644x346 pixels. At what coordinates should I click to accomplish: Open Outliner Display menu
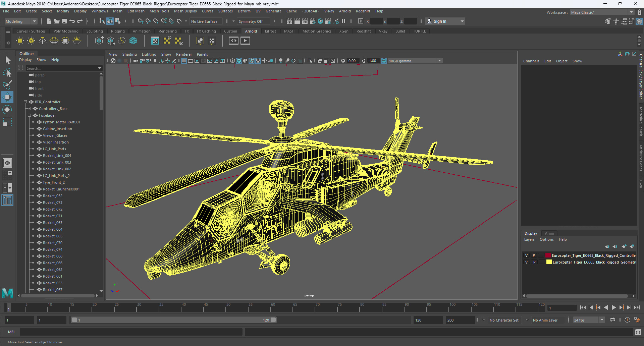point(25,60)
